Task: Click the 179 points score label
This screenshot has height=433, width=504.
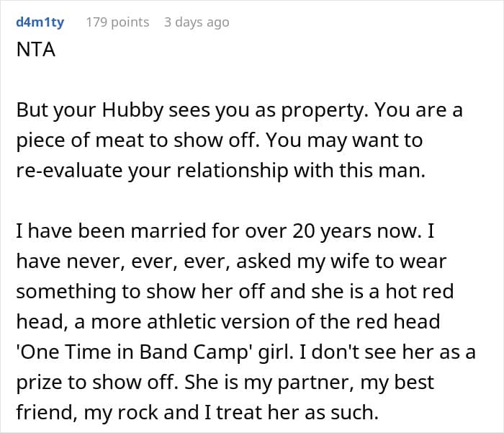Action: point(117,22)
